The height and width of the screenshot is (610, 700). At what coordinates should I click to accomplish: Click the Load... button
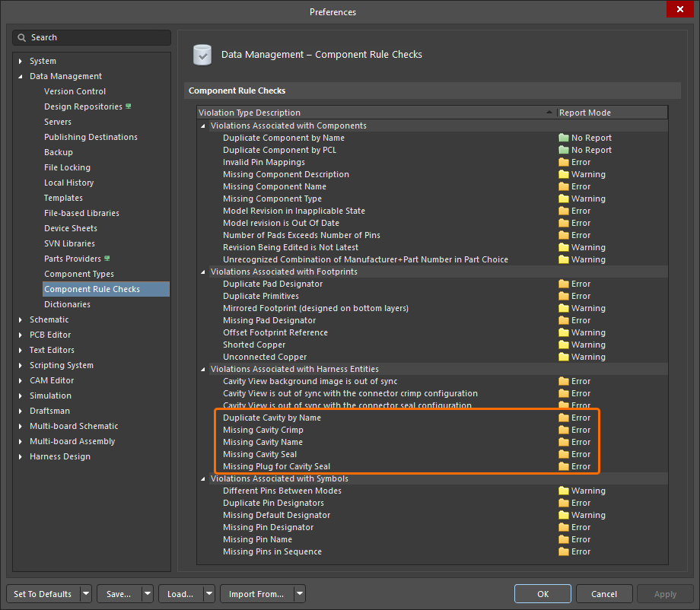pyautogui.click(x=180, y=594)
